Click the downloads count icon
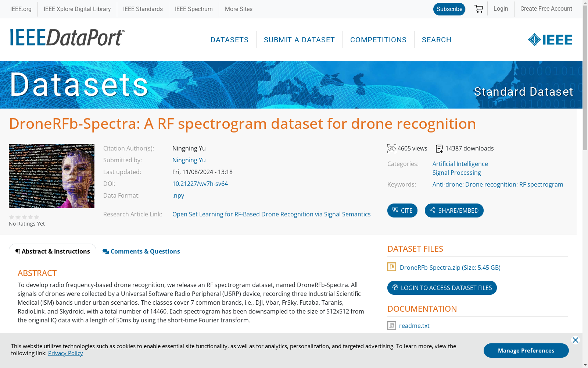The height and width of the screenshot is (368, 588). [x=440, y=149]
